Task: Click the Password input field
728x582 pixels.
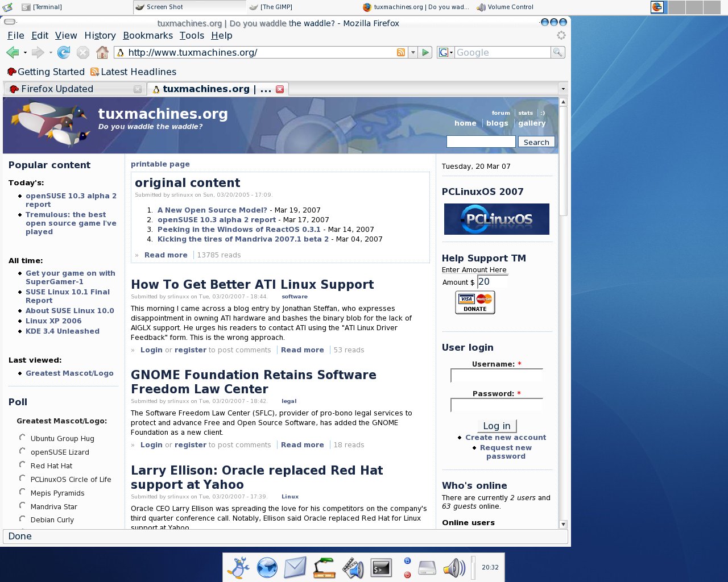Action: point(497,405)
